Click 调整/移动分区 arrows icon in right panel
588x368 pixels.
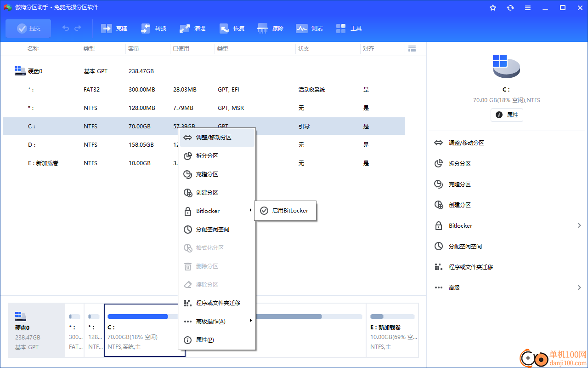[x=439, y=143]
